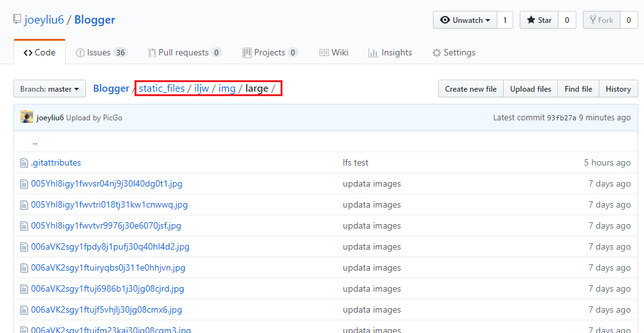Click file icon beside 006aVK2sgy1fpdy8j1pufj30q40hl4d2.jpg
Viewport: 644px width, 333px height.
coord(24,247)
